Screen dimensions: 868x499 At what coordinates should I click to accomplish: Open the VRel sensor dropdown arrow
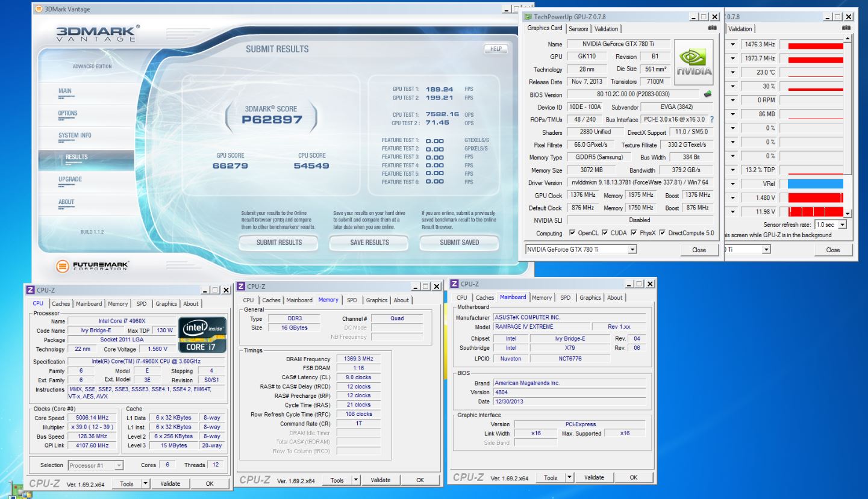(734, 184)
